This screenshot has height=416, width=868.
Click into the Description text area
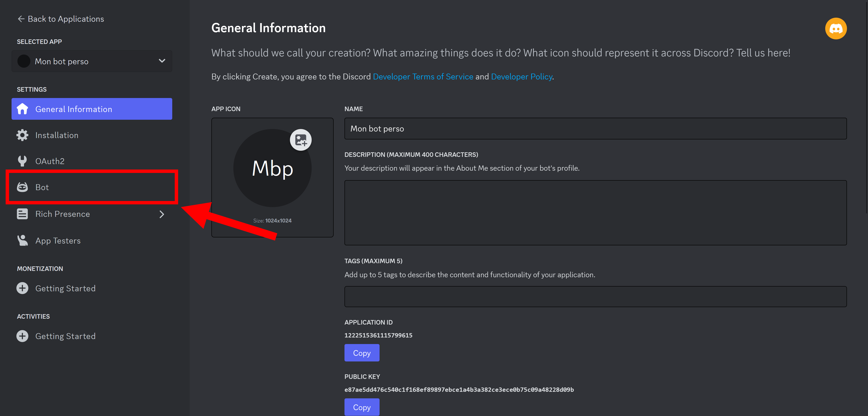[595, 213]
